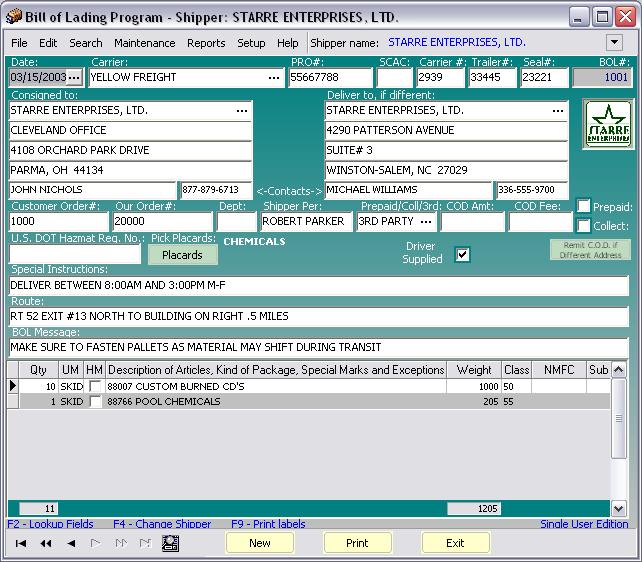
Task: Click the Carrier # field with 2939
Action: 441,77
